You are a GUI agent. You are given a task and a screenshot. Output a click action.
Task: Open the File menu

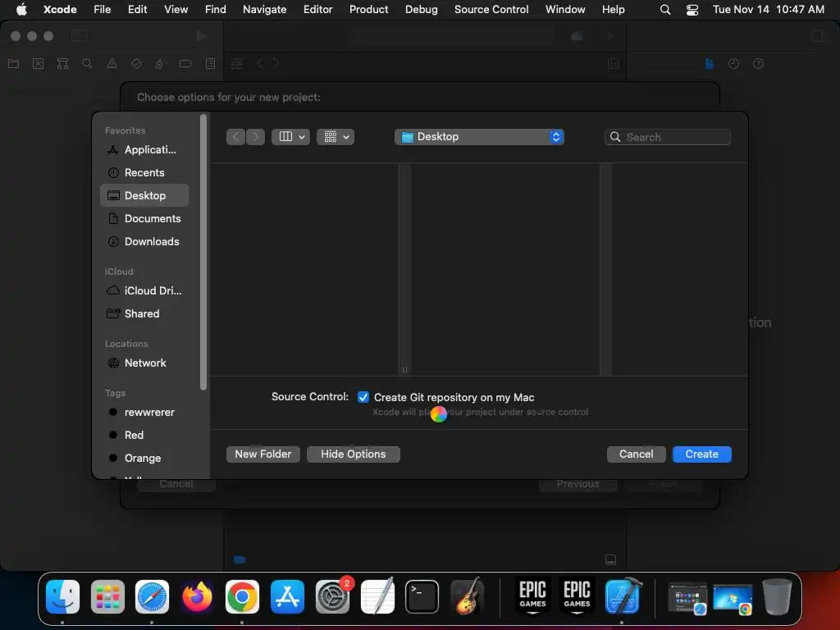coord(102,9)
